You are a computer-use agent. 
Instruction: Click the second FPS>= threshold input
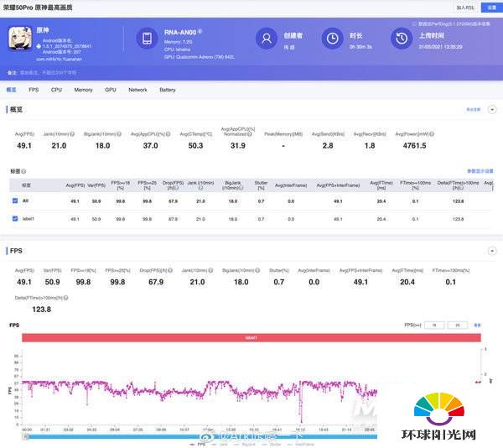[x=458, y=325]
